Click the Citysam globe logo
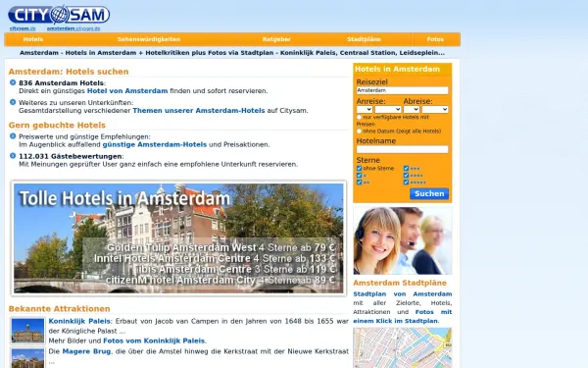The width and height of the screenshot is (588, 368). (59, 15)
